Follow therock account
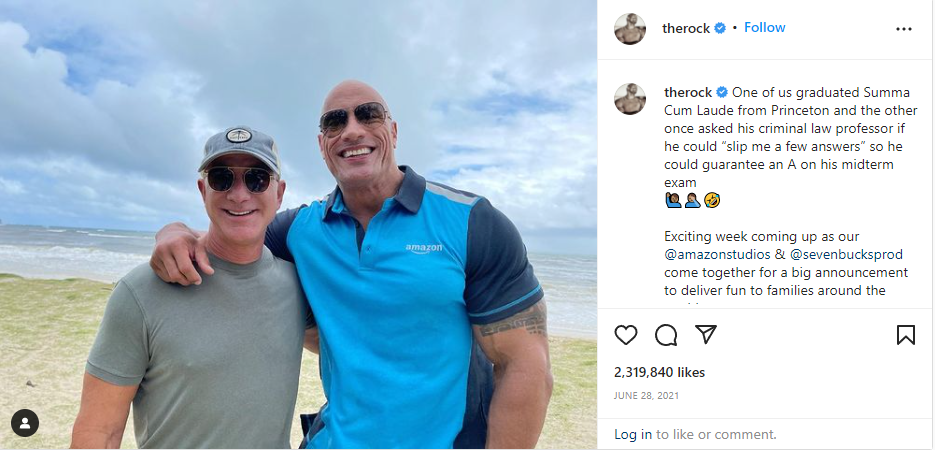 coord(765,28)
